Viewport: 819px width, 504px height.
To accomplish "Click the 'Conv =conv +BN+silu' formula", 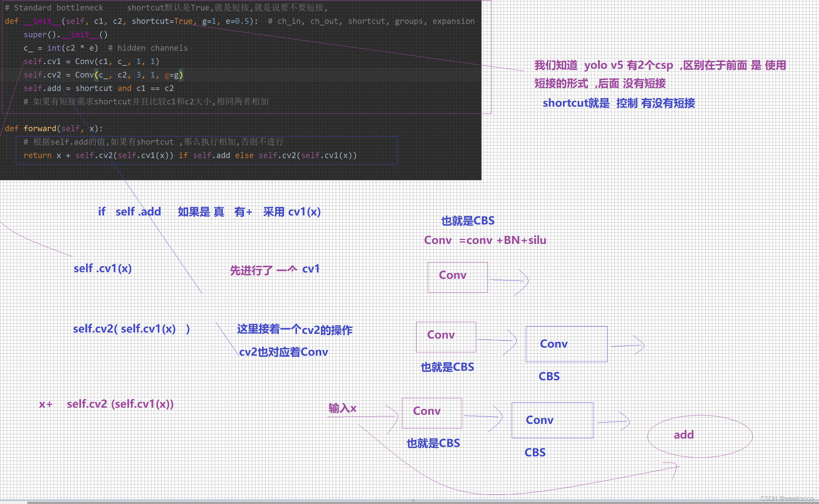I will [x=485, y=240].
